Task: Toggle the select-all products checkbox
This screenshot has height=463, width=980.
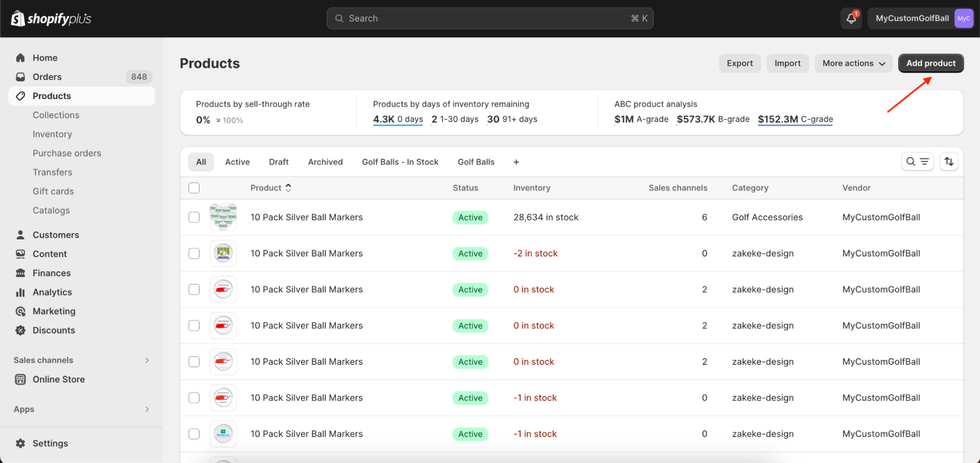Action: [x=194, y=188]
